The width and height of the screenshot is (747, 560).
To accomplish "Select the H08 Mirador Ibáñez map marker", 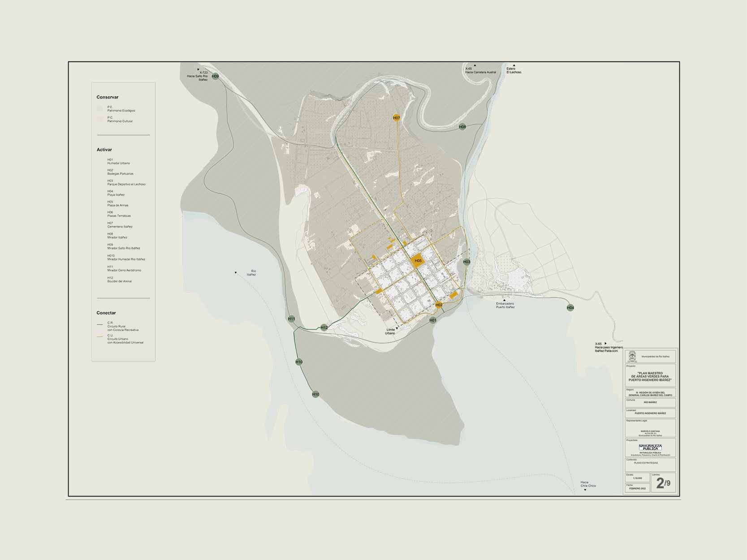I will click(x=462, y=127).
